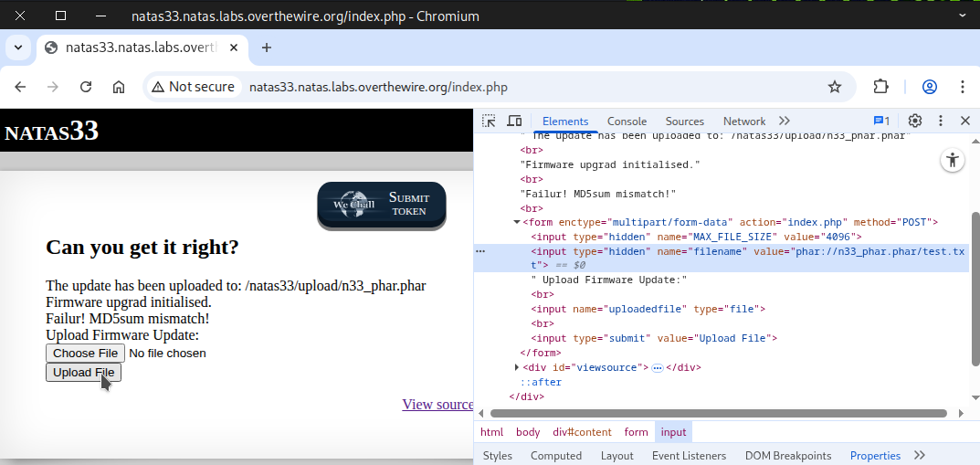Open the Network tab
Screen dimensions: 980x465
pyautogui.click(x=743, y=121)
